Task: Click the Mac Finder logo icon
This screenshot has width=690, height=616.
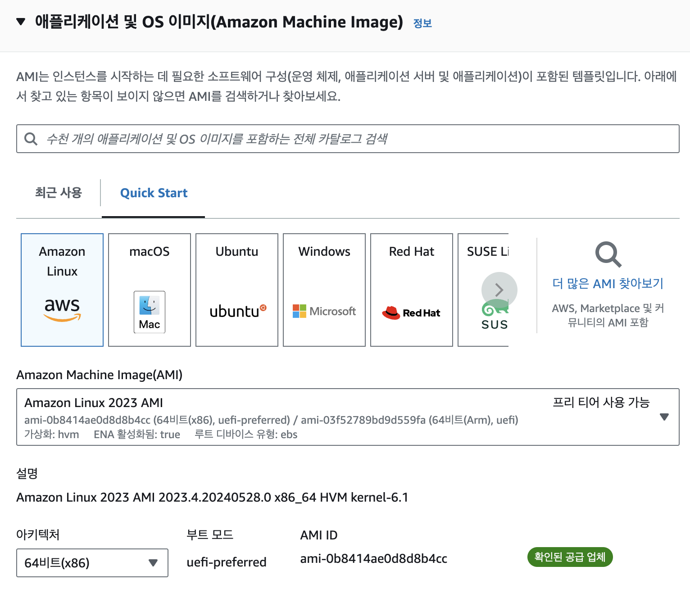Action: [x=150, y=312]
